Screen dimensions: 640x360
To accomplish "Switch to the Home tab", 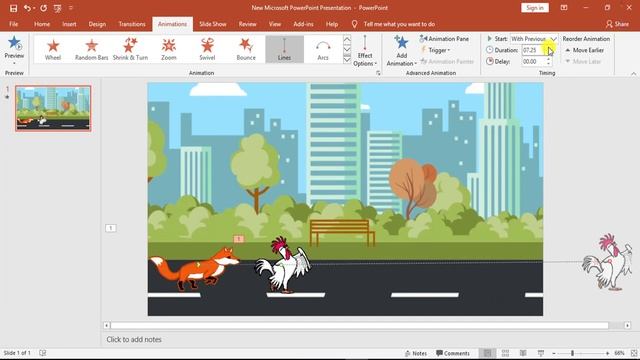I will (x=42, y=24).
